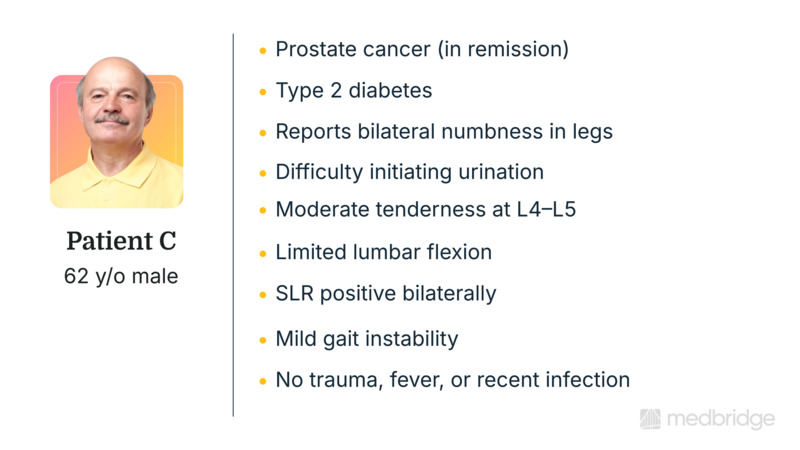The image size is (800, 450).
Task: Click the Patient C heading
Action: (x=121, y=242)
